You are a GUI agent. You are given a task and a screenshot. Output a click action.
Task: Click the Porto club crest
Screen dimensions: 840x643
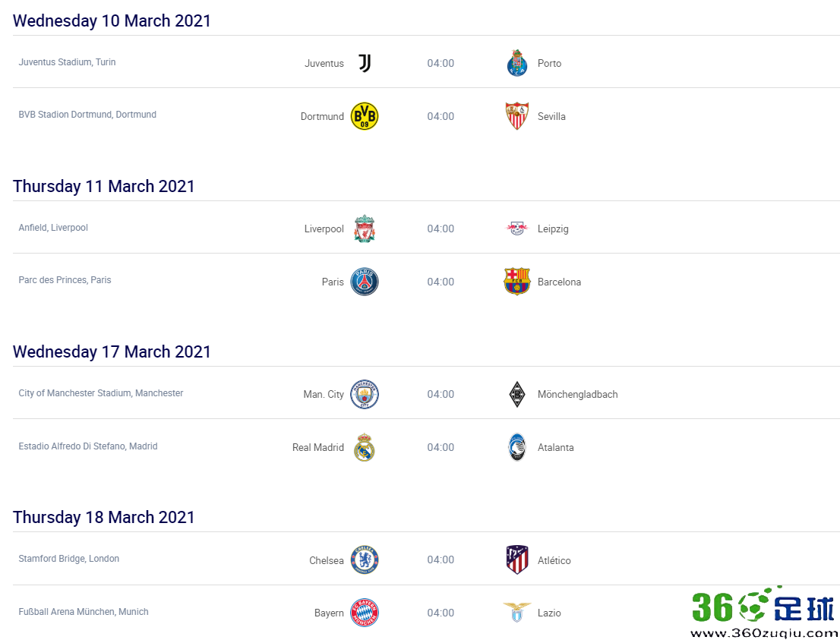(517, 63)
